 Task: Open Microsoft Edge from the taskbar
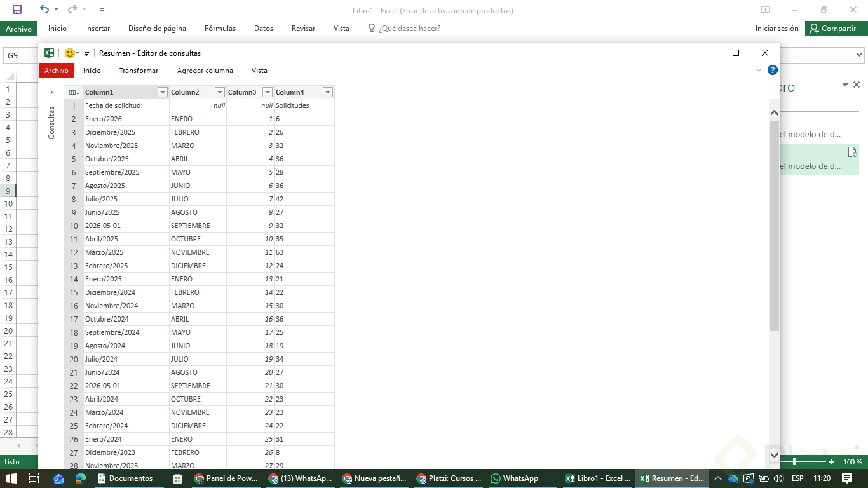80,478
